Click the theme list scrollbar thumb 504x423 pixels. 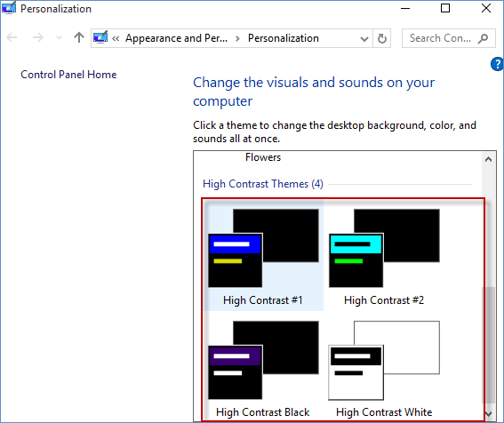[x=488, y=345]
